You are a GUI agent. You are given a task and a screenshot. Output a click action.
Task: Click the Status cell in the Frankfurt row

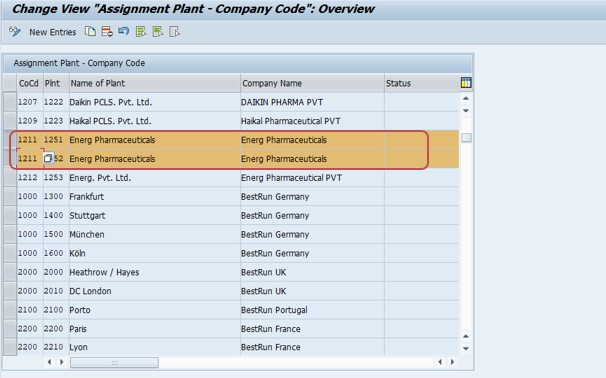[x=422, y=197]
